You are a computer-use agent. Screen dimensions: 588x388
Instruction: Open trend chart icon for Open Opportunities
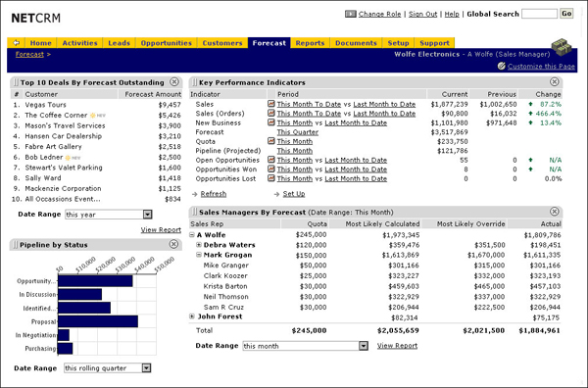(x=271, y=160)
